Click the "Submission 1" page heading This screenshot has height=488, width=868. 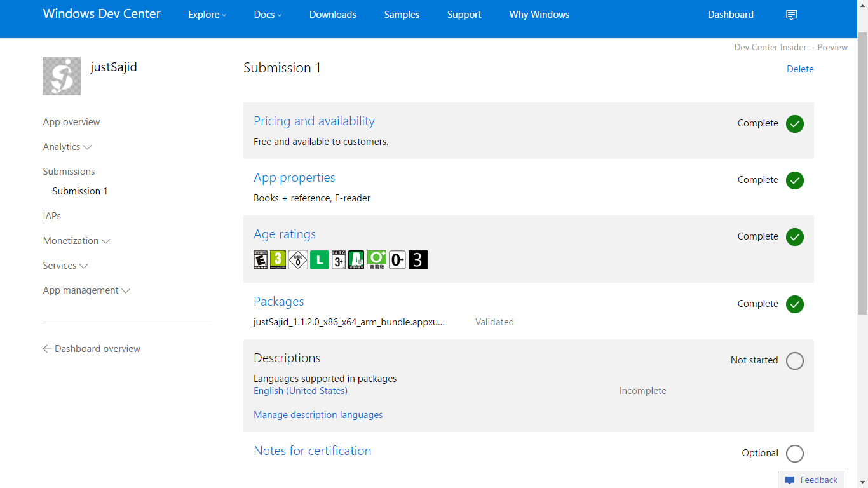coord(282,68)
